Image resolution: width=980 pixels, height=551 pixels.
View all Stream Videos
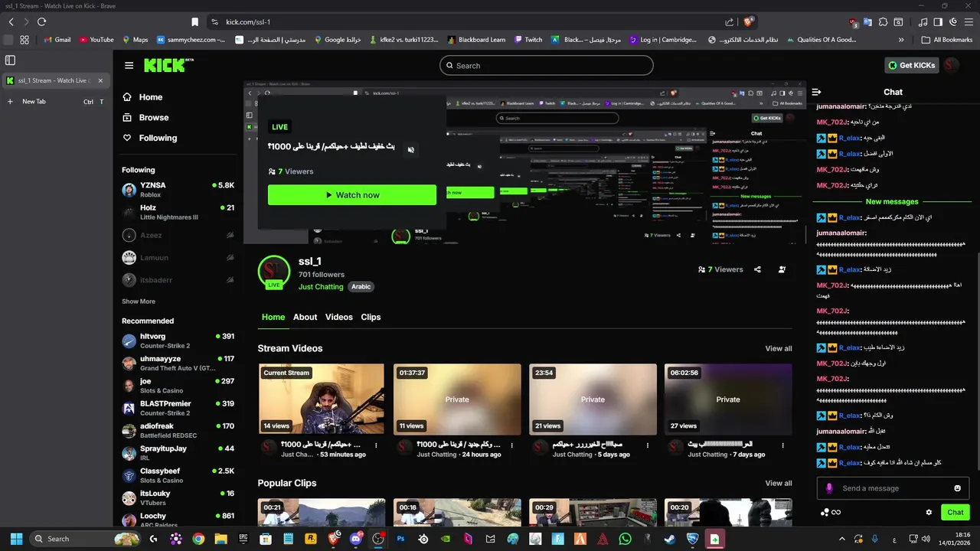(779, 348)
